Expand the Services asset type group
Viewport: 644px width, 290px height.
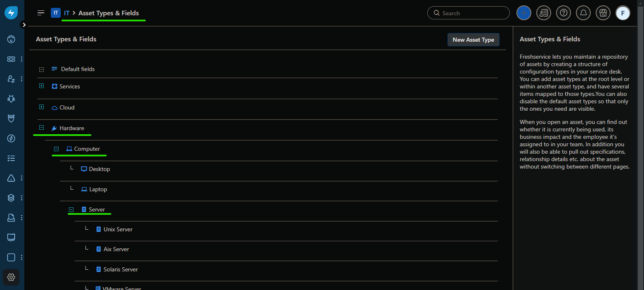pyautogui.click(x=41, y=86)
